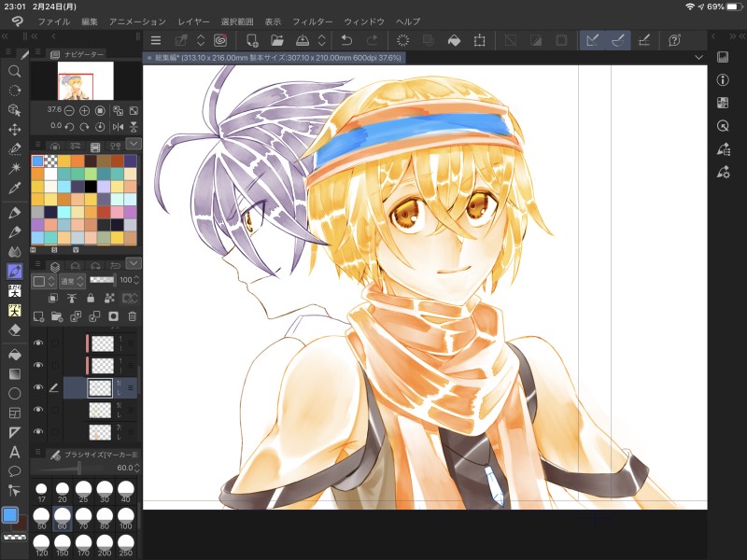The height and width of the screenshot is (560, 747).
Task: Choose brush size preset 250
Action: (126, 545)
